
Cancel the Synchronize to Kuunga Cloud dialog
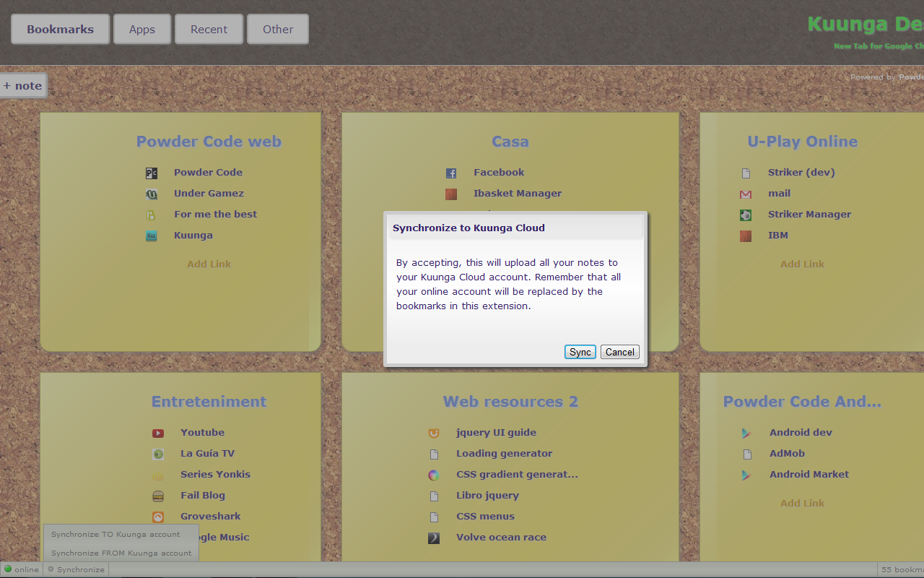(620, 352)
